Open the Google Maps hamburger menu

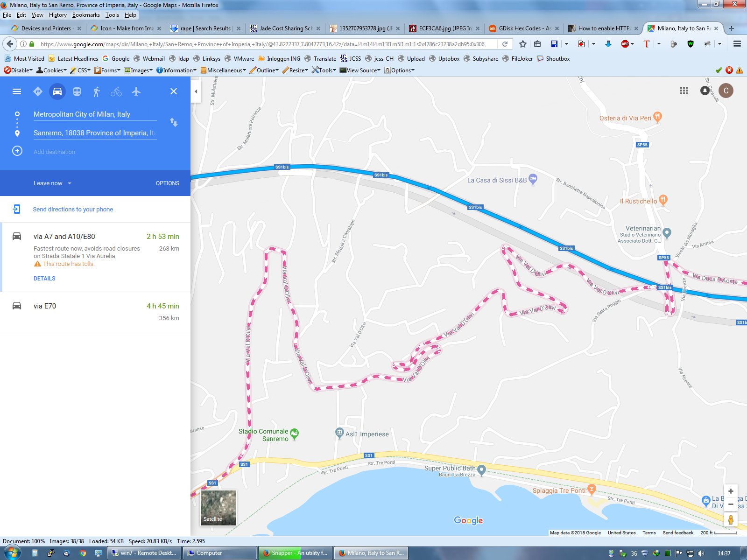pyautogui.click(x=17, y=91)
